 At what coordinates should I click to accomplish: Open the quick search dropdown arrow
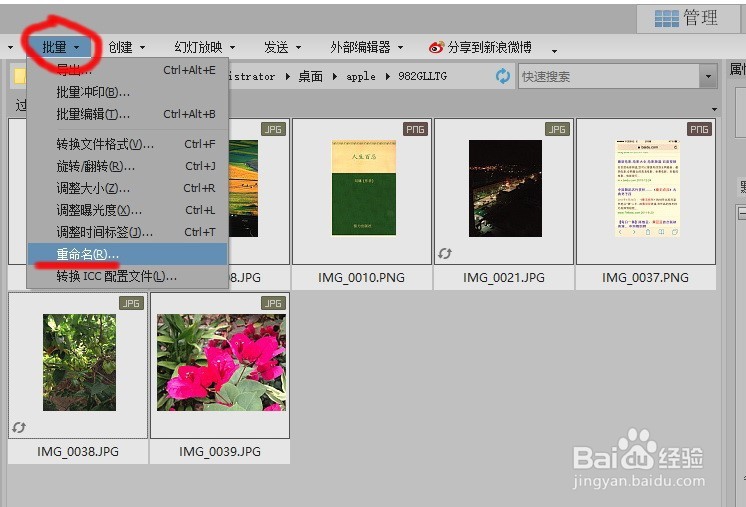point(708,76)
